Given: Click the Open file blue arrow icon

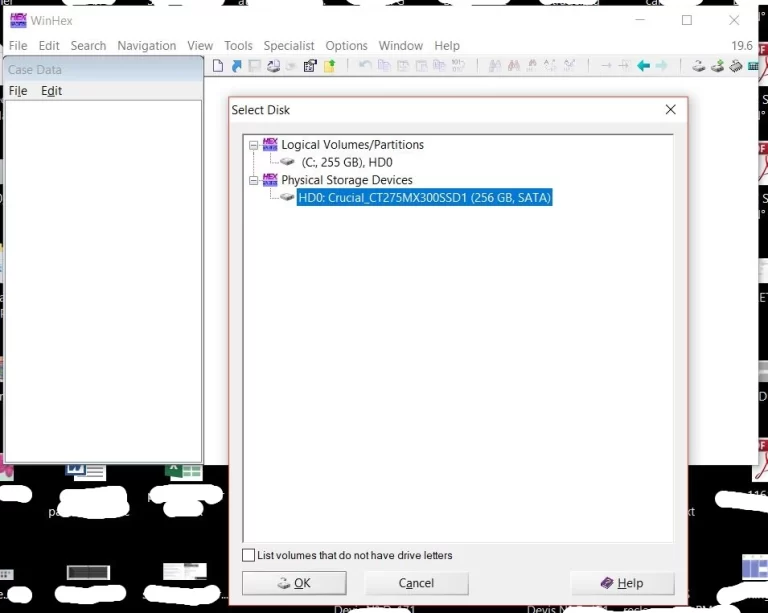Looking at the screenshot, I should [x=237, y=66].
